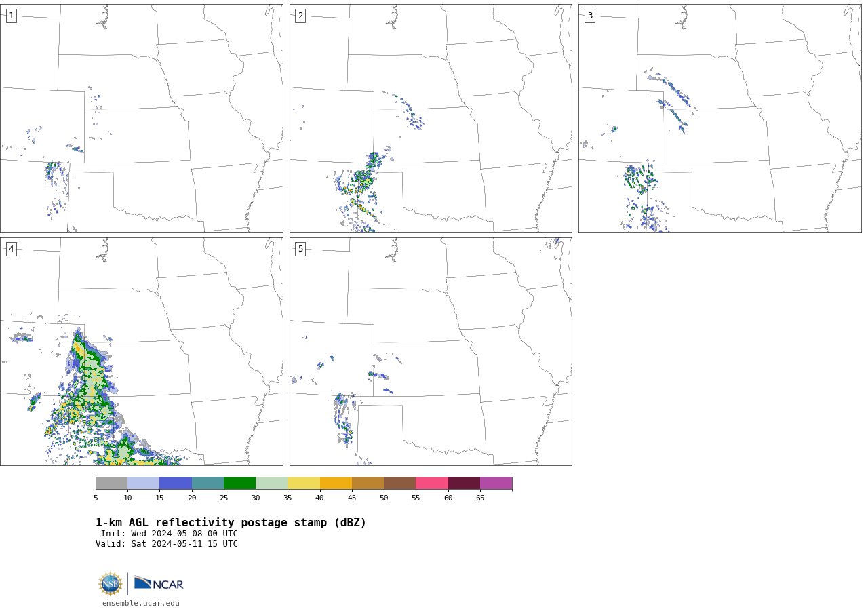Click the pale green 30-35 dBZ swatch
The image size is (868, 611).
pyautogui.click(x=272, y=484)
